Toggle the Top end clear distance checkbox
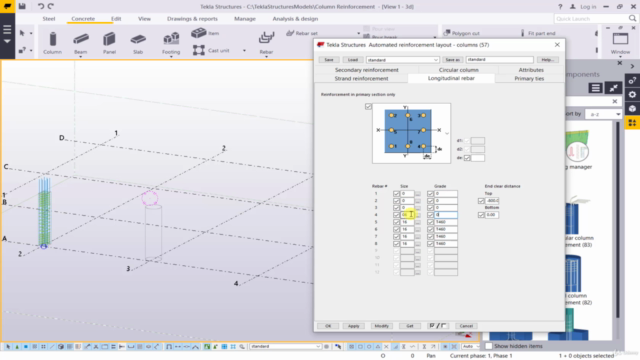Image resolution: width=640 pixels, height=360 pixels. (x=481, y=201)
